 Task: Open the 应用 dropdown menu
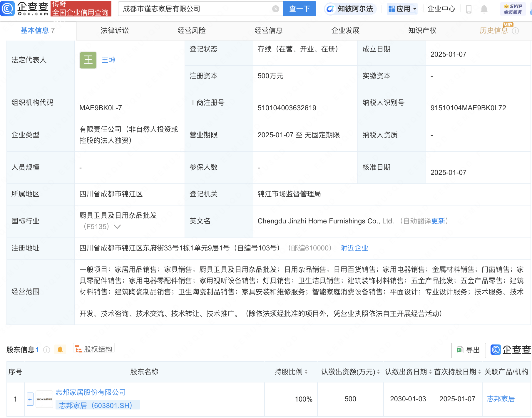pos(402,9)
